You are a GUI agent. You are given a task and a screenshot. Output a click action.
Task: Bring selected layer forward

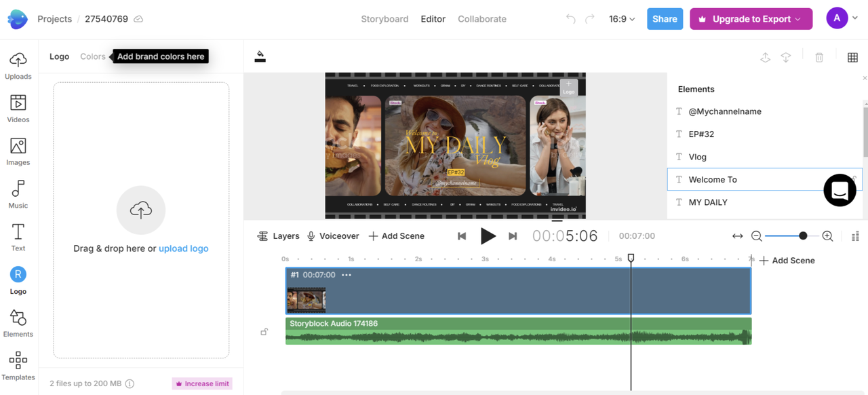(766, 58)
